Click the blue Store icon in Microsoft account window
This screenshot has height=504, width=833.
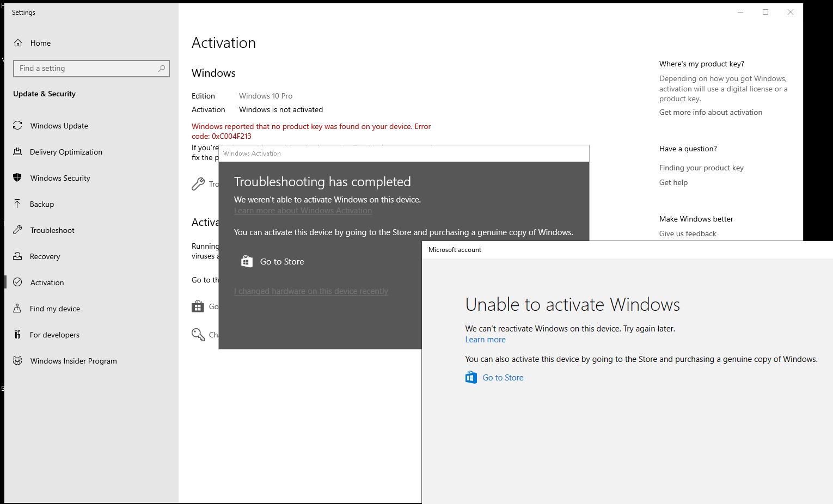pos(471,378)
